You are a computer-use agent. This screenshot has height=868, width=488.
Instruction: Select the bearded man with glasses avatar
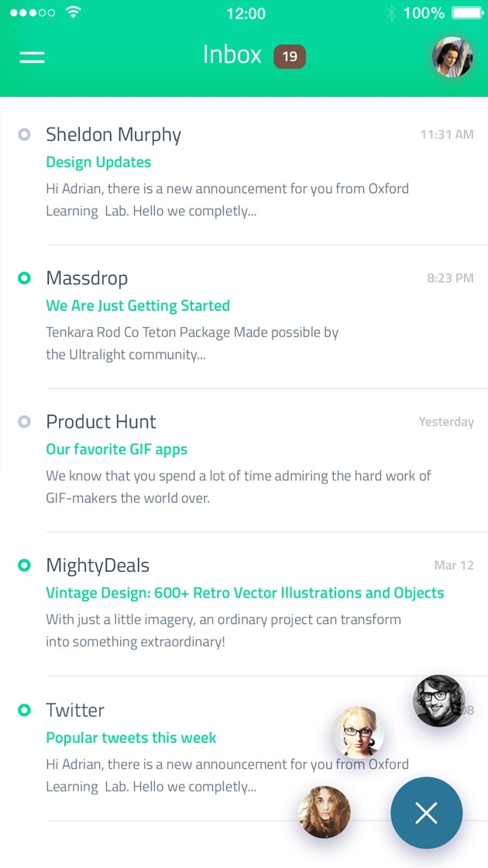[439, 701]
